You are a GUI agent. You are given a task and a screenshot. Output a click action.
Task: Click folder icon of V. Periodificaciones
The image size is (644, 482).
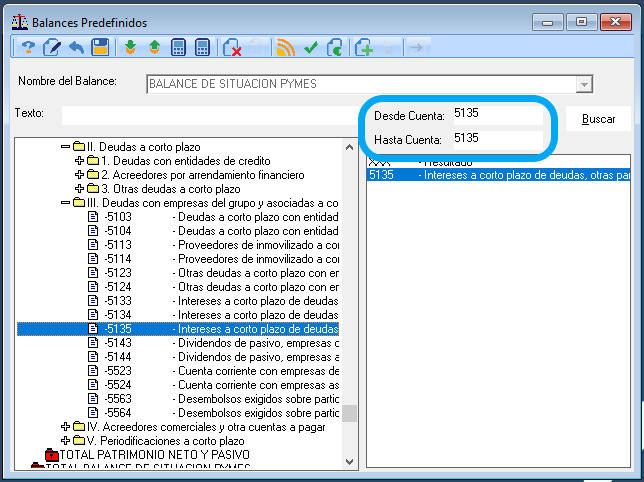coord(79,441)
